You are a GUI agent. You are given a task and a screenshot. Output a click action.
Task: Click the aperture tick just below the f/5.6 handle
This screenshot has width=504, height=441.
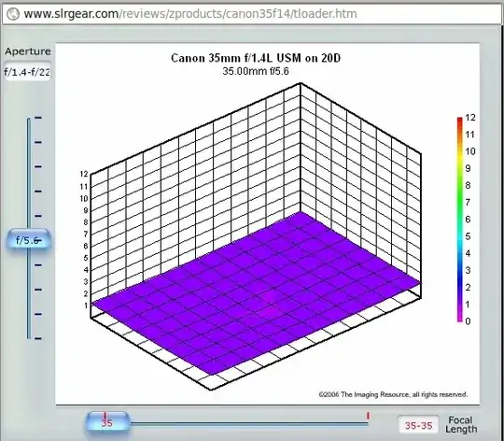(x=38, y=265)
